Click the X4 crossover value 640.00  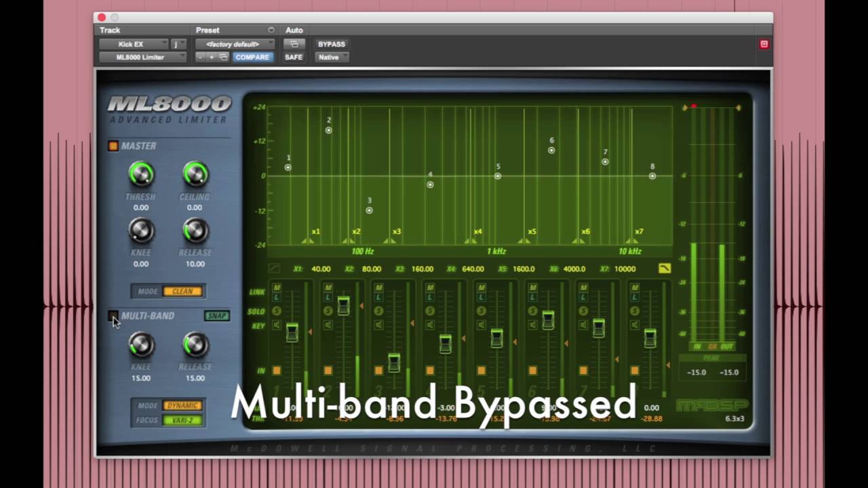[x=473, y=269]
